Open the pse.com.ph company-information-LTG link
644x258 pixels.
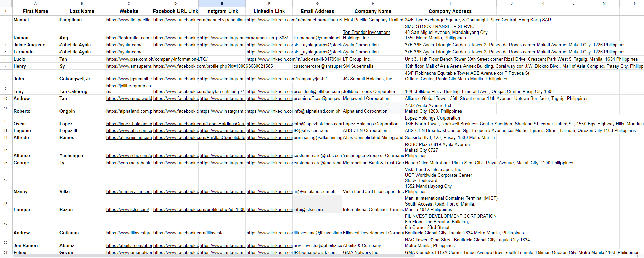pos(157,59)
